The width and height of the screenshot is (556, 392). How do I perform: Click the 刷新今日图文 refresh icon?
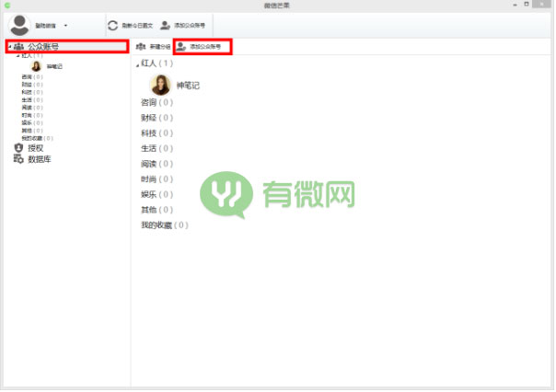(112, 26)
